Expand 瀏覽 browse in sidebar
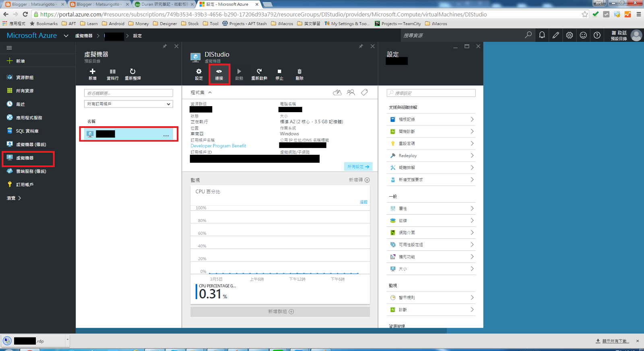Viewport: 644px width, 351px height. pos(14,198)
